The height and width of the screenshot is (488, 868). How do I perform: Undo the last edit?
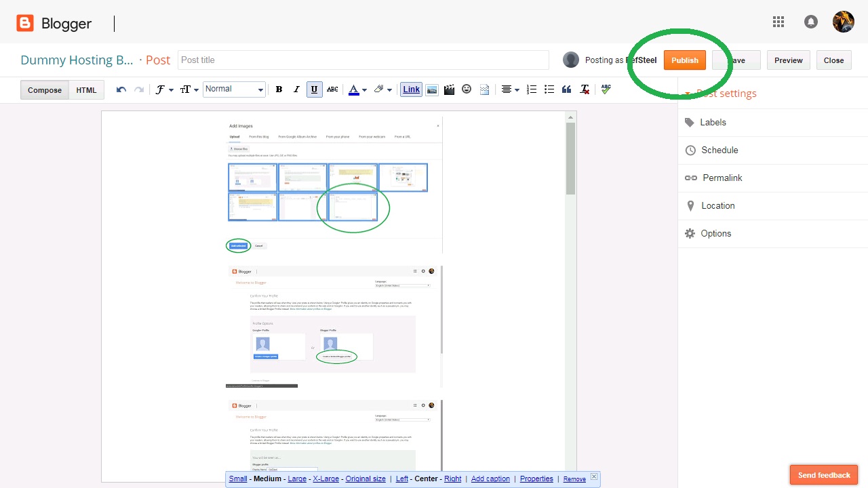coord(121,89)
